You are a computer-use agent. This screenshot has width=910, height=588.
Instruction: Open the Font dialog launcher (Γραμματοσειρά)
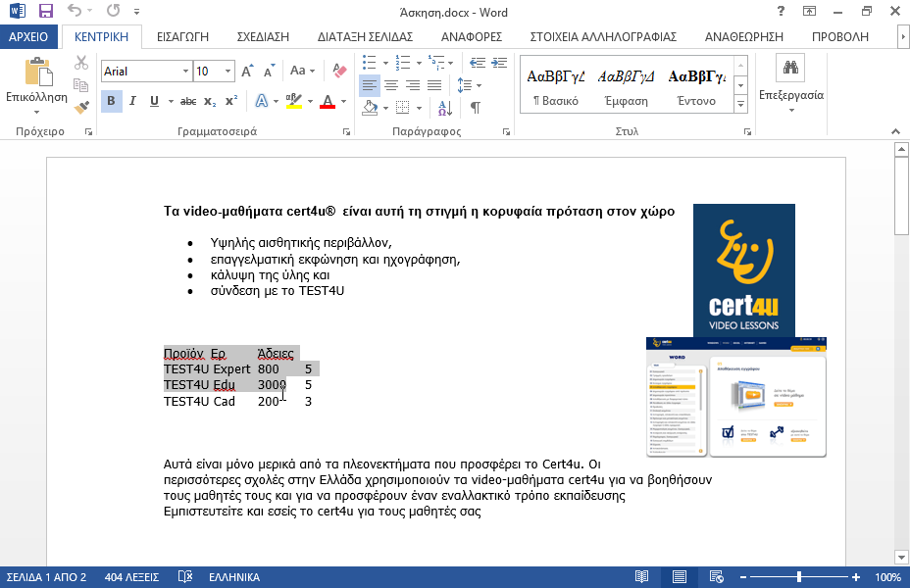[346, 132]
